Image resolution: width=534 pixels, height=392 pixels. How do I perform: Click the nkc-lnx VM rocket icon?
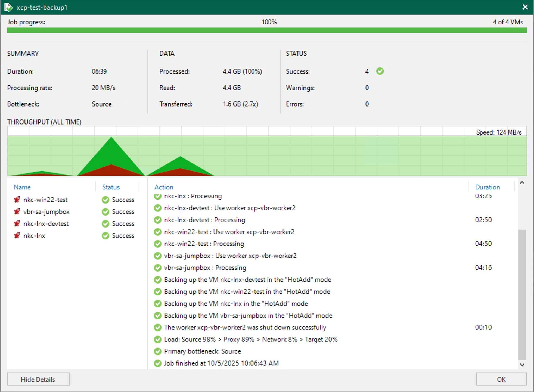(17, 235)
